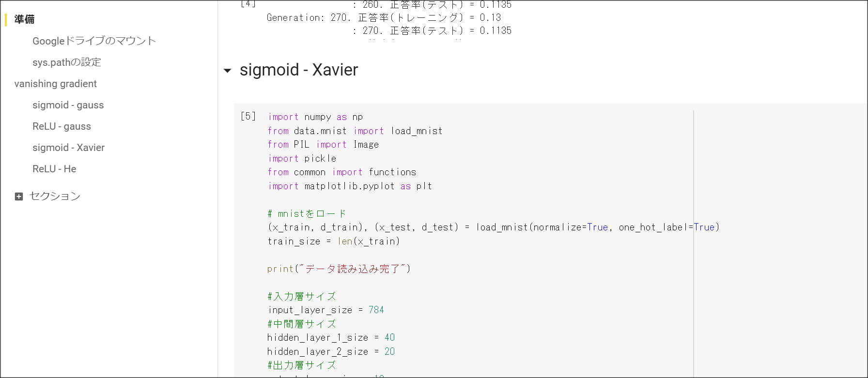The height and width of the screenshot is (378, 868).
Task: Click the matplotlib.pyplot import line
Action: click(350, 186)
